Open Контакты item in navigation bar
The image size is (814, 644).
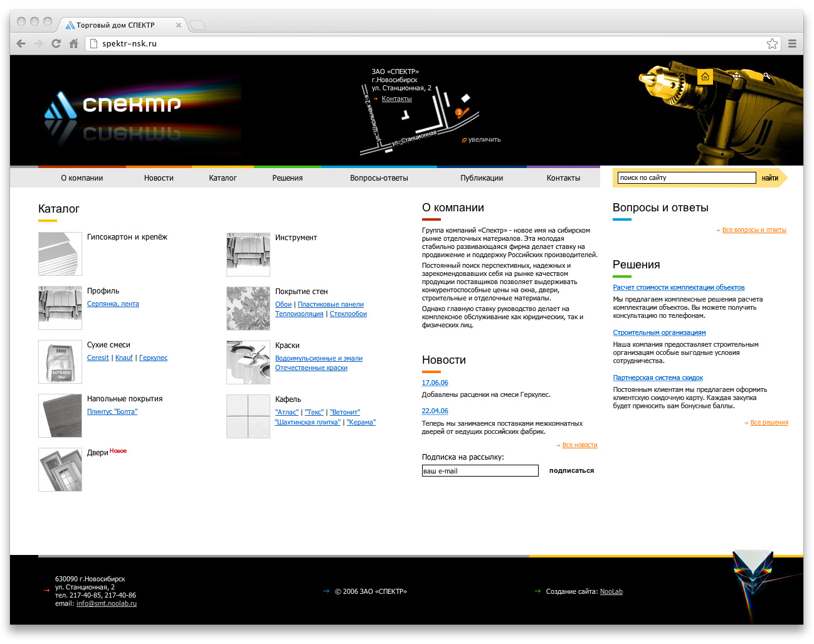coord(563,178)
